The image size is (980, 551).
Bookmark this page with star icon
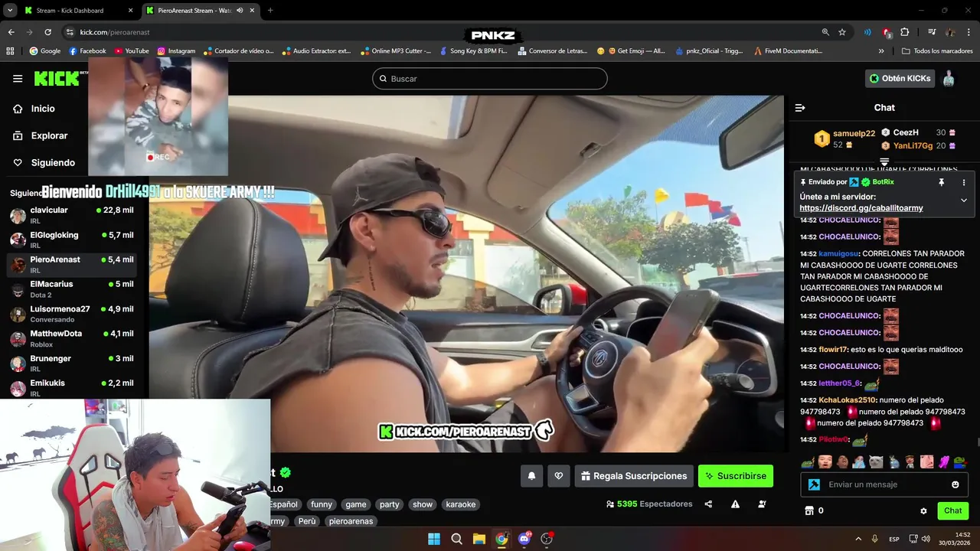(x=842, y=32)
